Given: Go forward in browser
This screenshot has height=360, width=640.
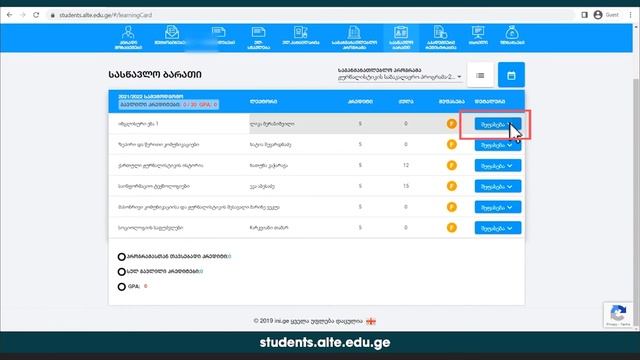Looking at the screenshot, I should [x=23, y=15].
